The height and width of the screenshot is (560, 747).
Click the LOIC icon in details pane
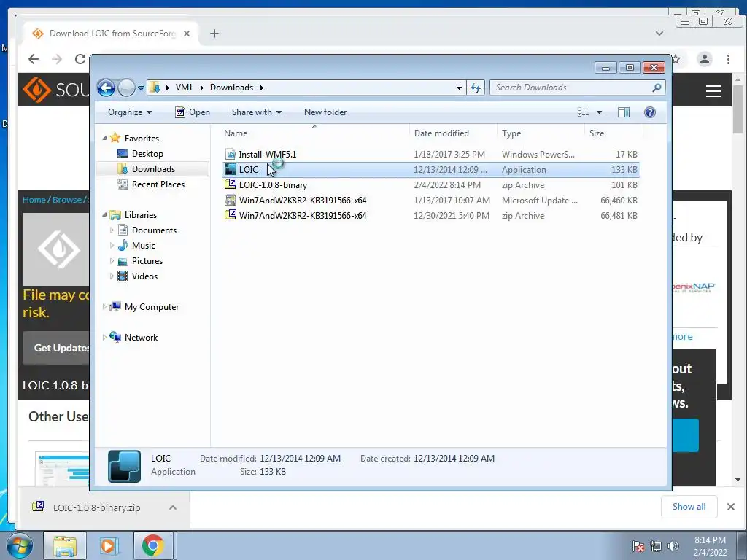tap(124, 466)
